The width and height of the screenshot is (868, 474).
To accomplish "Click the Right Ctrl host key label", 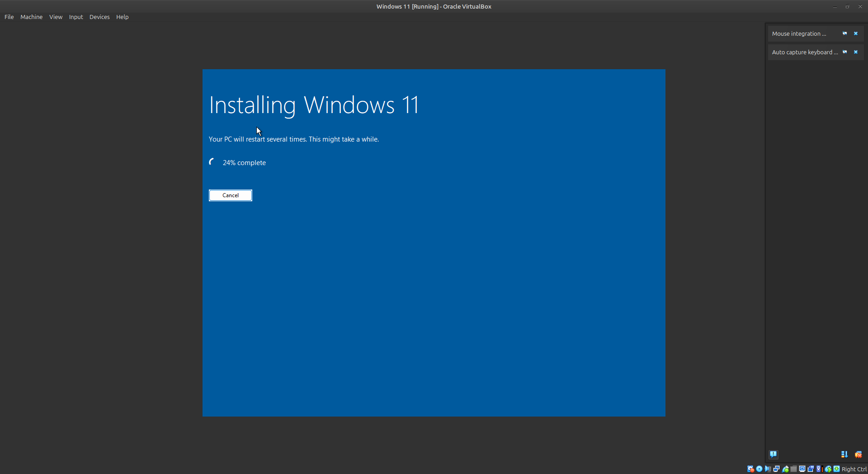I will point(854,469).
